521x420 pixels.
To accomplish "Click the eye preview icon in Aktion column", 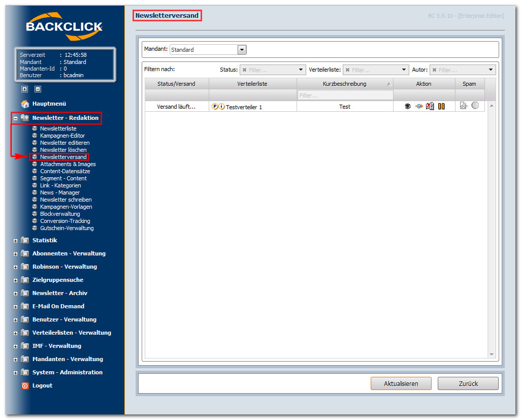I will [x=407, y=106].
